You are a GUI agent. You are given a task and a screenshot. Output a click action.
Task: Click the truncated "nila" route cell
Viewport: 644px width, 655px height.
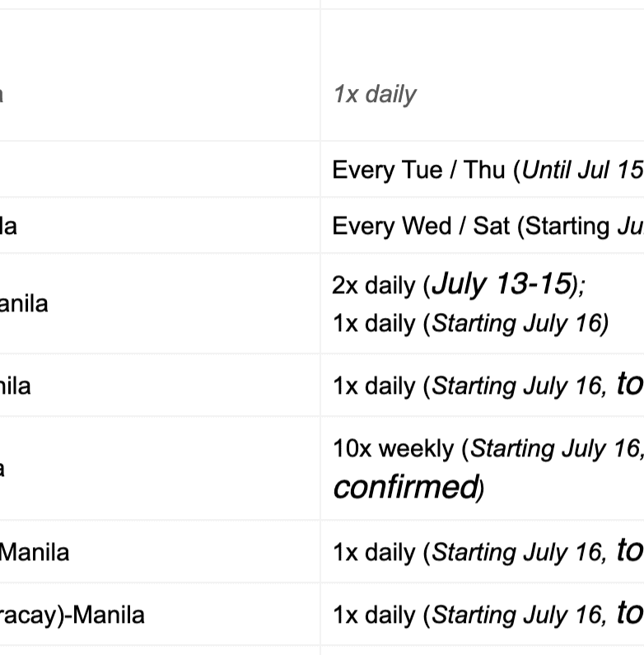click(16, 386)
